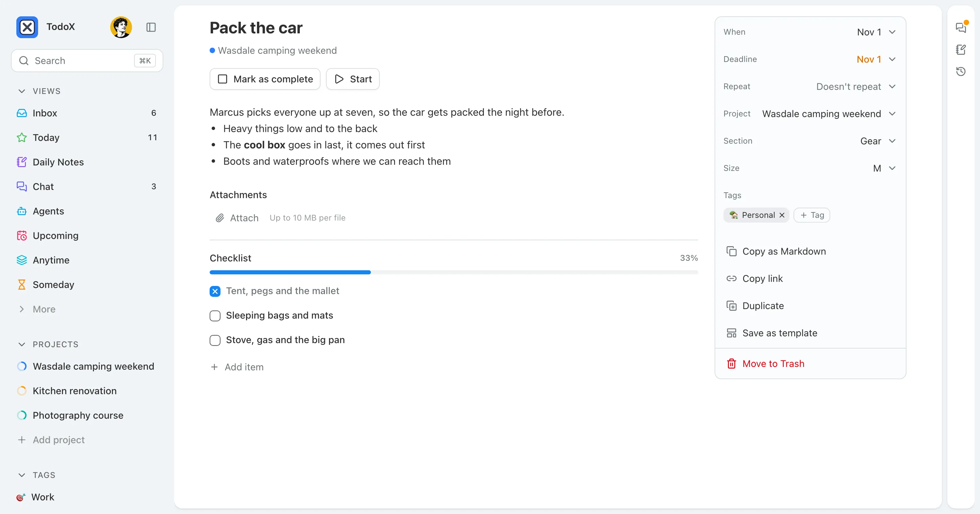Screen dimensions: 980x514
Task: Expand the More views item
Action: [x=87, y=309]
